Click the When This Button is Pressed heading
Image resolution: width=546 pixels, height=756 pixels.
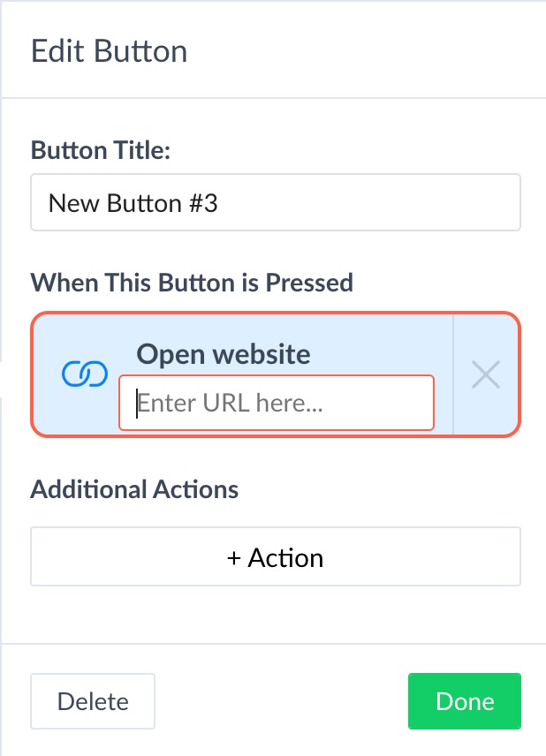[192, 283]
